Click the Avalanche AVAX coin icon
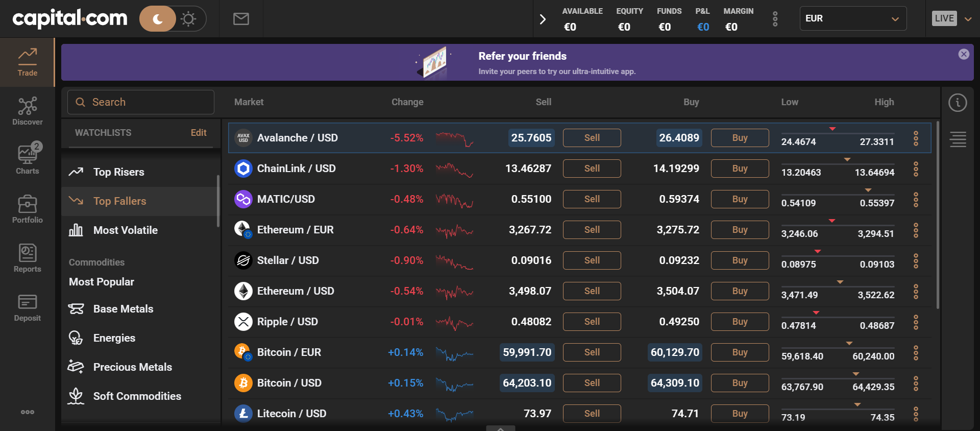The height and width of the screenshot is (431, 980). [x=243, y=138]
